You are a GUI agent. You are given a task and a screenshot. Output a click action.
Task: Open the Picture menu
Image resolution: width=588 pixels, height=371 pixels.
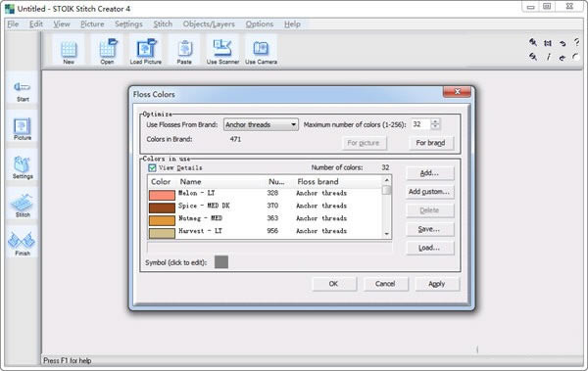pyautogui.click(x=92, y=24)
